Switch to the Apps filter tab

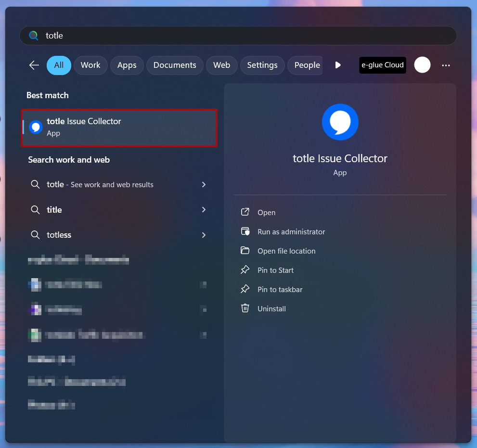pyautogui.click(x=127, y=65)
